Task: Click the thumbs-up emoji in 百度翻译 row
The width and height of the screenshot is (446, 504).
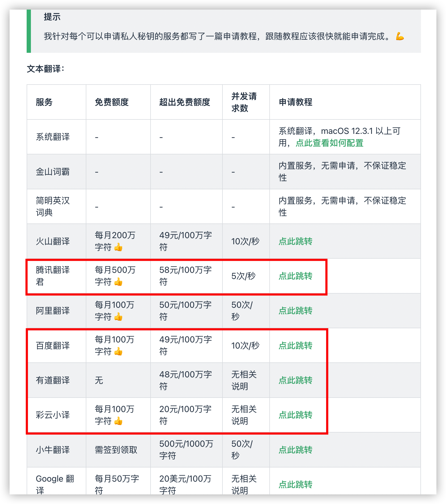Action: (x=118, y=351)
